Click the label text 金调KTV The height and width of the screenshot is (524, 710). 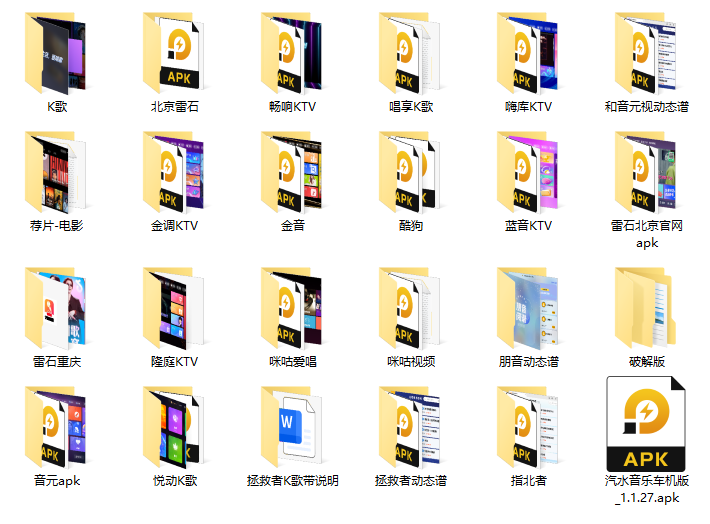[175, 226]
